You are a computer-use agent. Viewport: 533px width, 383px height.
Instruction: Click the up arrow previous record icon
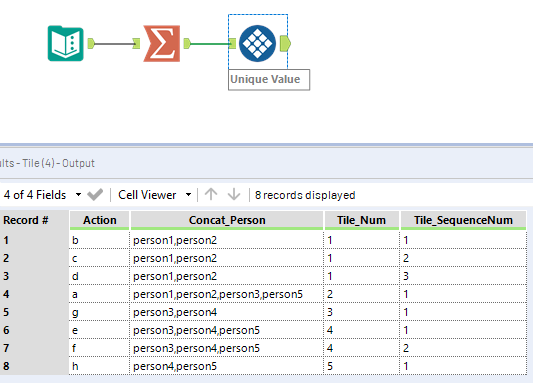211,195
